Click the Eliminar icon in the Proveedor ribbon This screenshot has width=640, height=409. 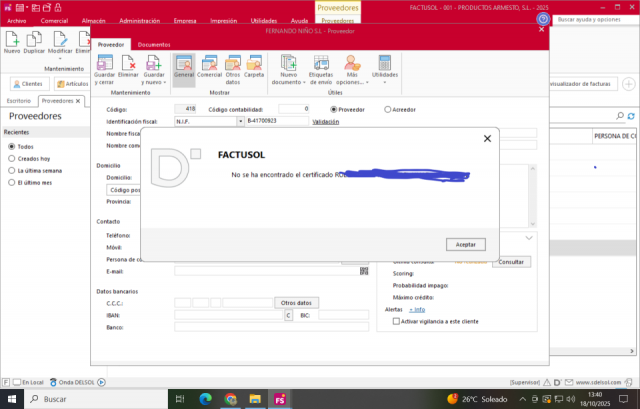pos(128,63)
